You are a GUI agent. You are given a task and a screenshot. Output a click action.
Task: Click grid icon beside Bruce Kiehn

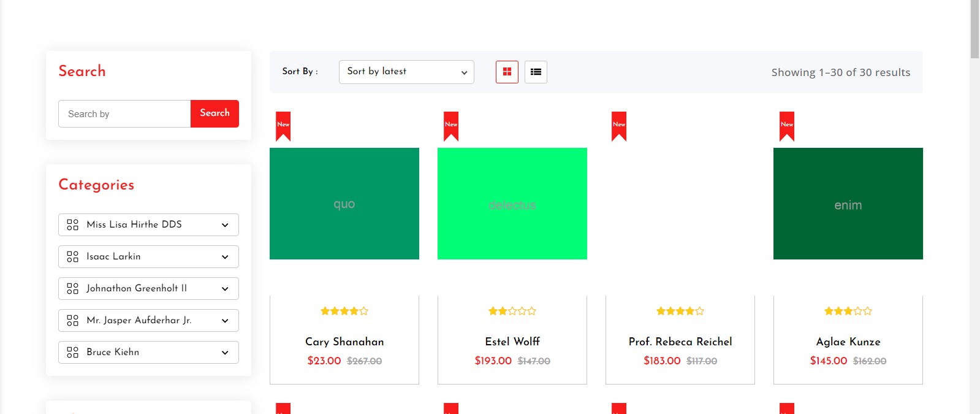pyautogui.click(x=72, y=352)
